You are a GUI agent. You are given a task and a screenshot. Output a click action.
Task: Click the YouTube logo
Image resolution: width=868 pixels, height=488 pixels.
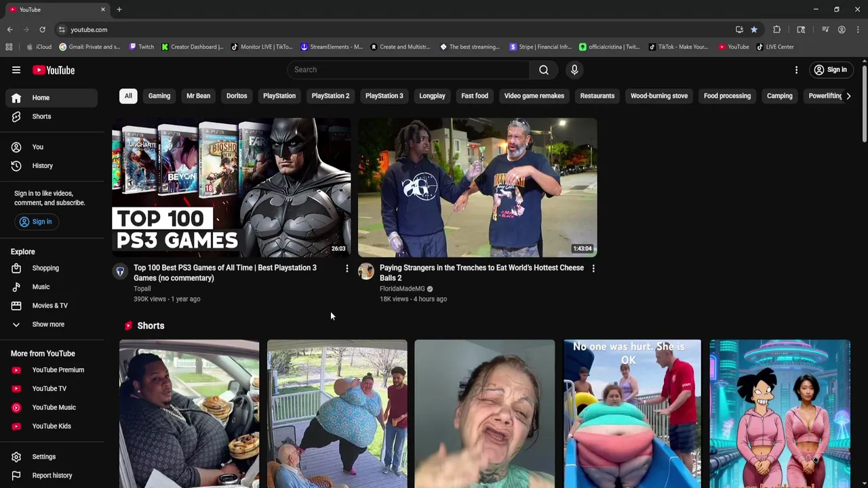coord(53,70)
